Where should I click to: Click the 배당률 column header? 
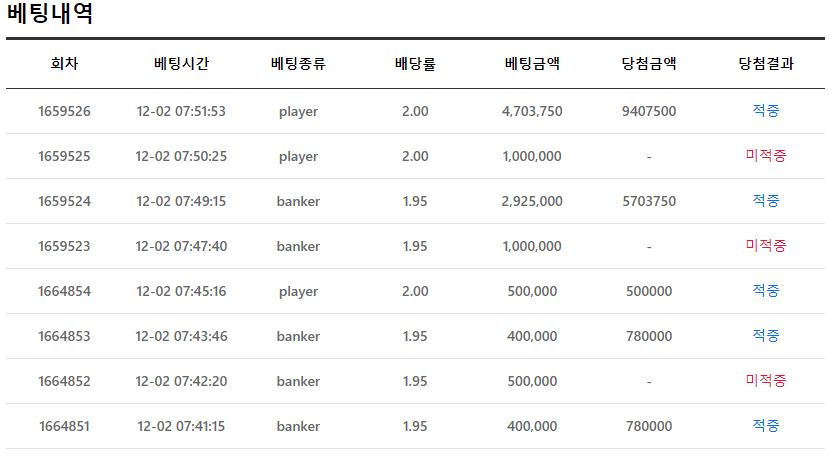click(x=415, y=65)
